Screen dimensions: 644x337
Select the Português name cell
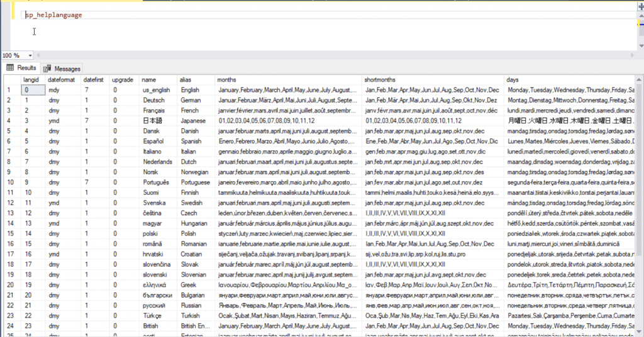click(x=158, y=182)
